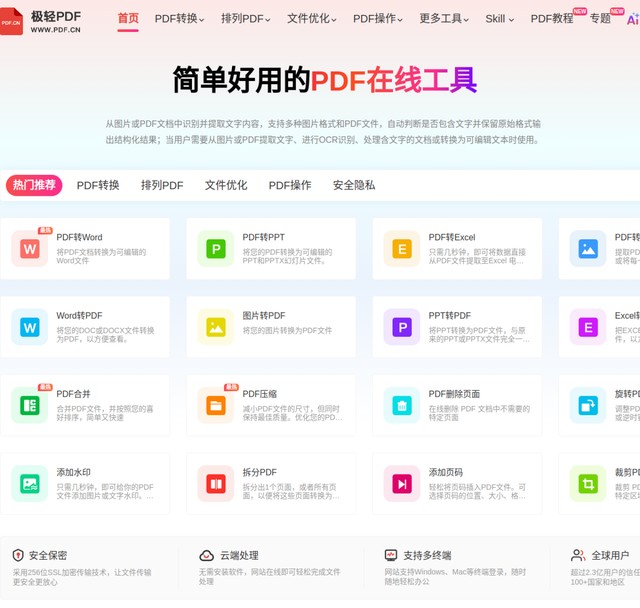The height and width of the screenshot is (608, 640).
Task: Open the 添加水印 title link
Action: tap(73, 472)
